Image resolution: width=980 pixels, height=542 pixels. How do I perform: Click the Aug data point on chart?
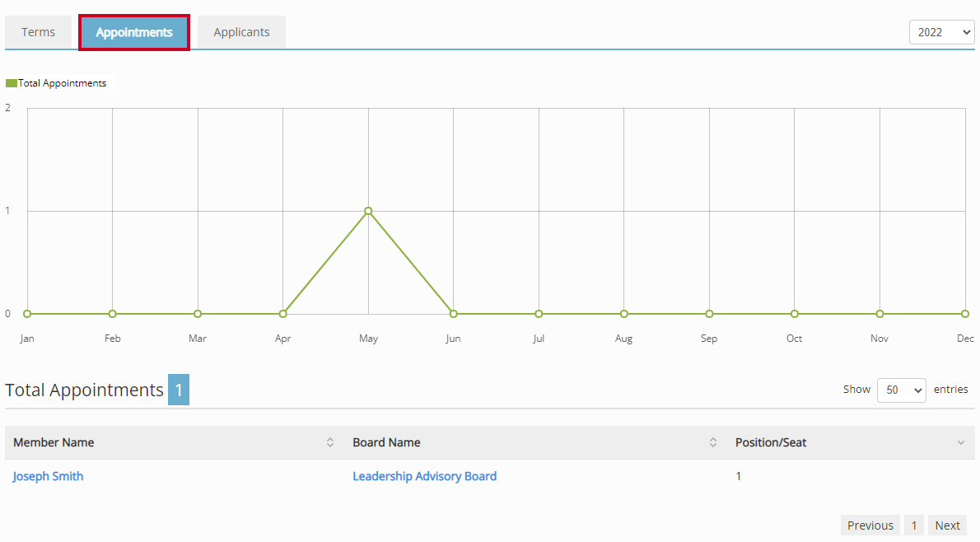(x=623, y=314)
